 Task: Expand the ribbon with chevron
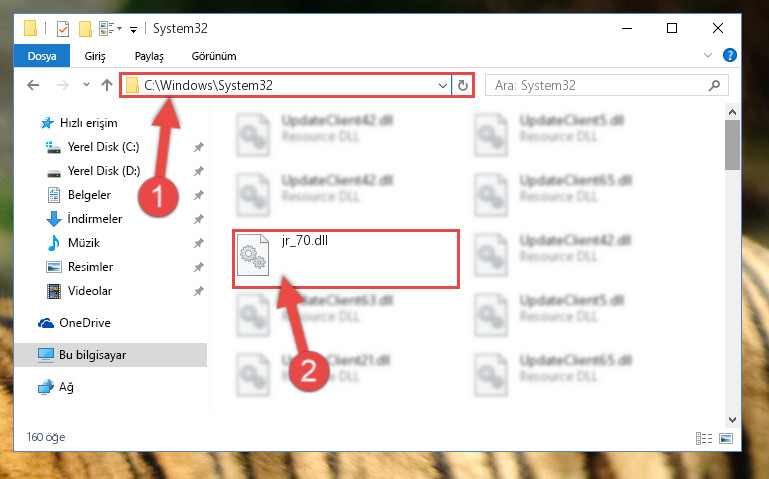[x=708, y=55]
